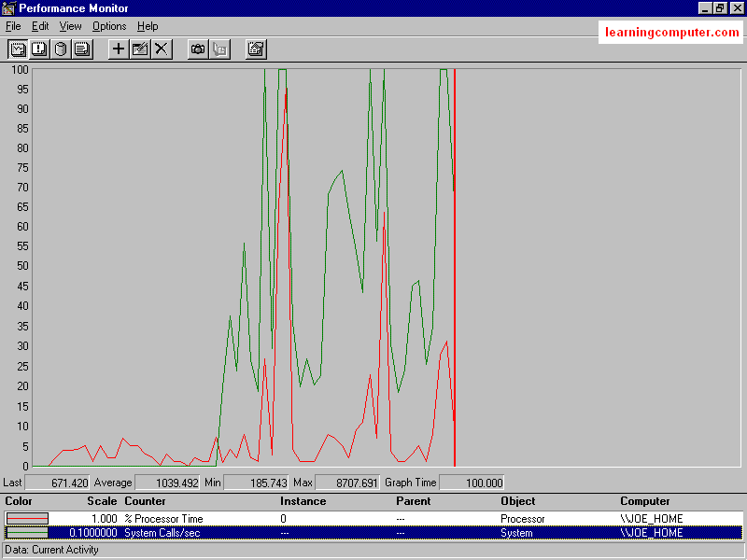Click the Last value field 671.420
This screenshot has height=560, width=747.
tap(57, 483)
